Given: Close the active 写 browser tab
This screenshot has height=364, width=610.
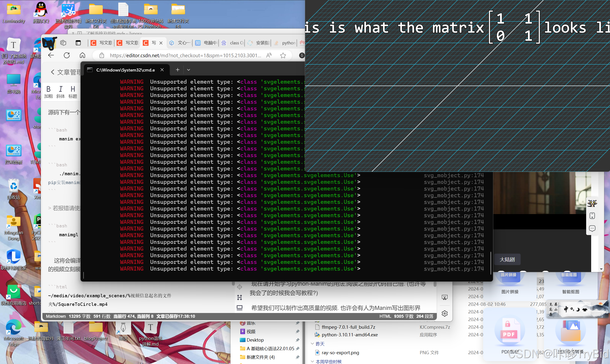Looking at the screenshot, I should point(161,43).
